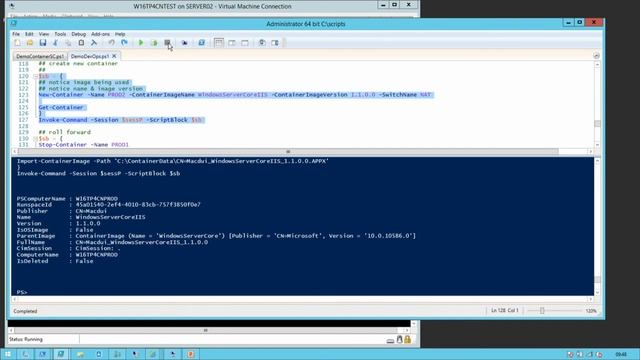Click the script pane horizontal scrollbar
Screen dimensions: 640x360
coord(288,151)
